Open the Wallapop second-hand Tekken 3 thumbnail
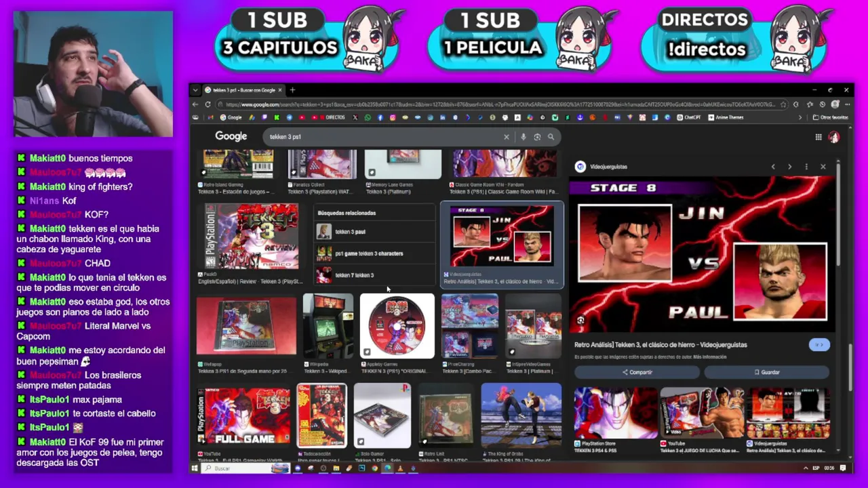868x488 pixels. point(247,326)
